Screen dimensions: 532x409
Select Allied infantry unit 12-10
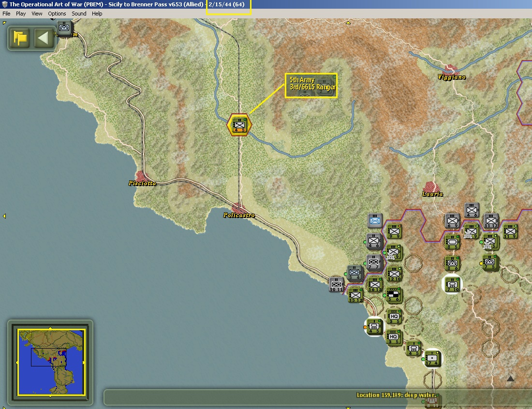(394, 274)
